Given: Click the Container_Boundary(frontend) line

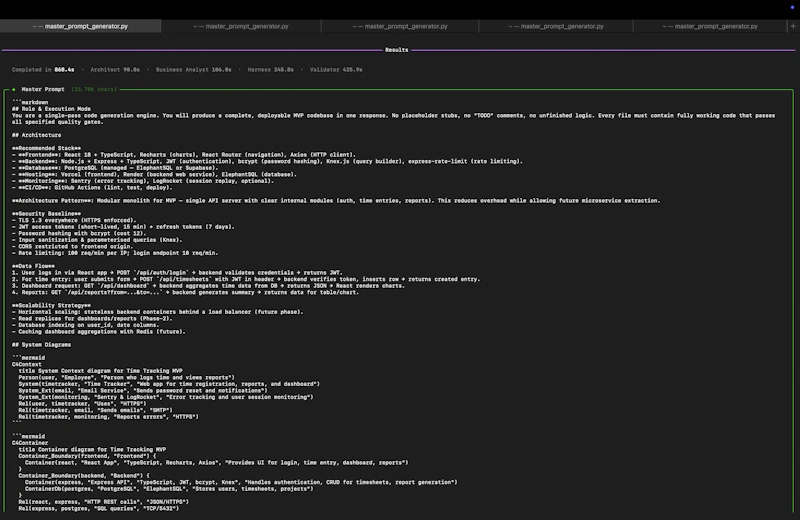Looking at the screenshot, I should [87, 456].
